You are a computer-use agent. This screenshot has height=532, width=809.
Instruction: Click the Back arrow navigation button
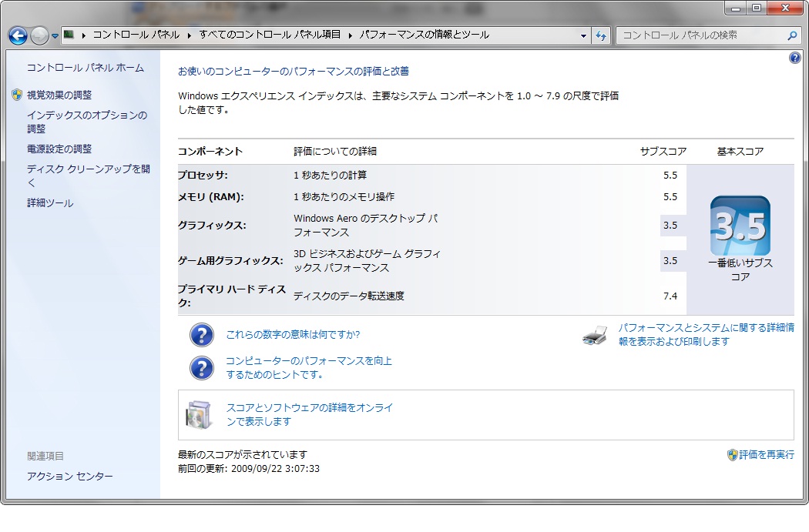(18, 35)
